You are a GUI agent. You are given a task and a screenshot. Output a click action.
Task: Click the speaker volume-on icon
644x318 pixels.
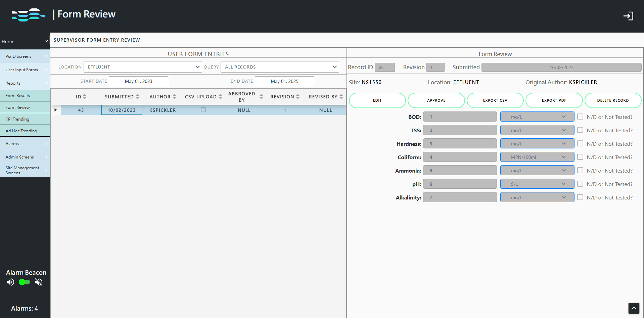click(10, 282)
